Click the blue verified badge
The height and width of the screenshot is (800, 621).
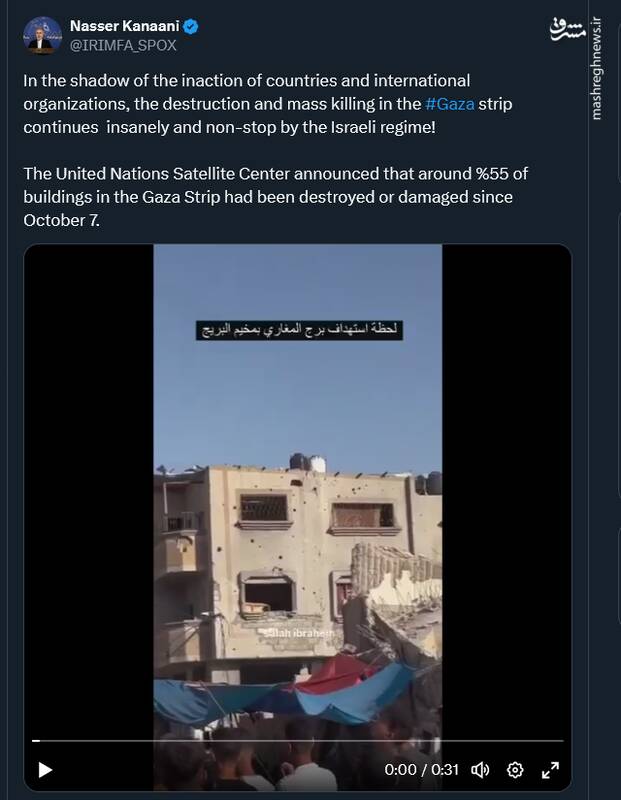(x=191, y=26)
